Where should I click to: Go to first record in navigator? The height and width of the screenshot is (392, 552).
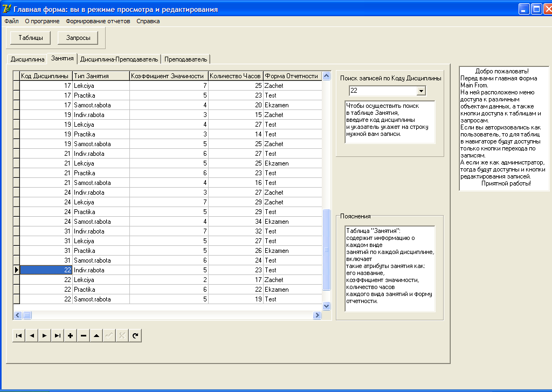[19, 335]
